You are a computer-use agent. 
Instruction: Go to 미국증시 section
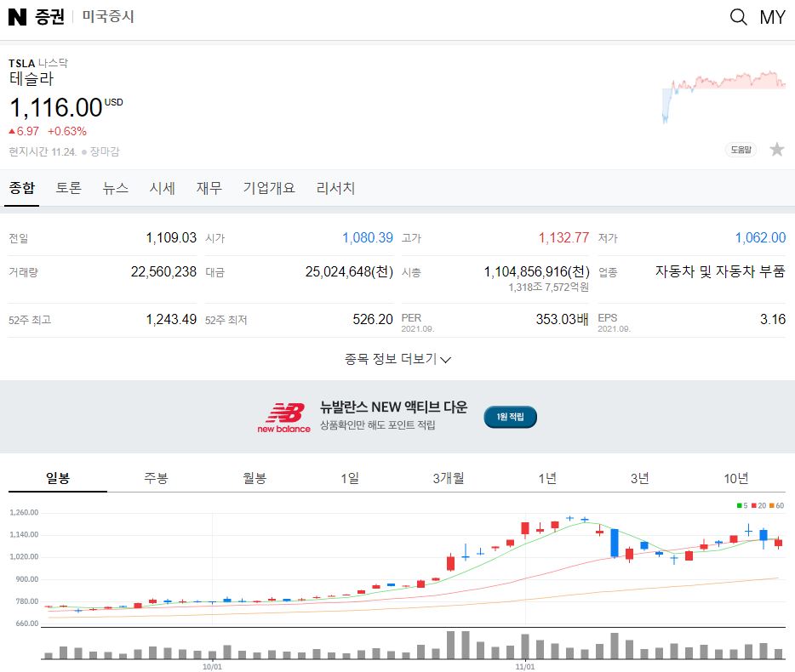(108, 17)
